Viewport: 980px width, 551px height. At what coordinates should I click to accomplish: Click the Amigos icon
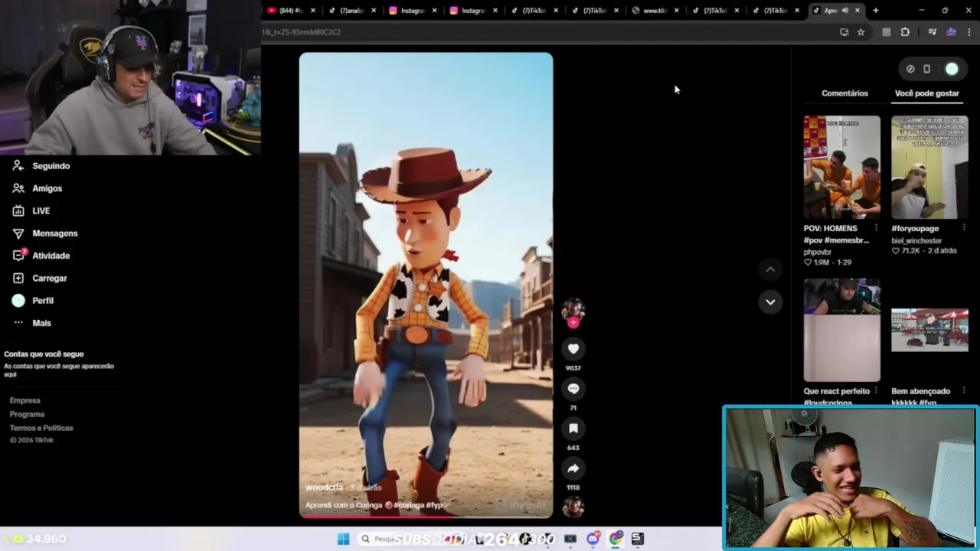click(x=18, y=188)
